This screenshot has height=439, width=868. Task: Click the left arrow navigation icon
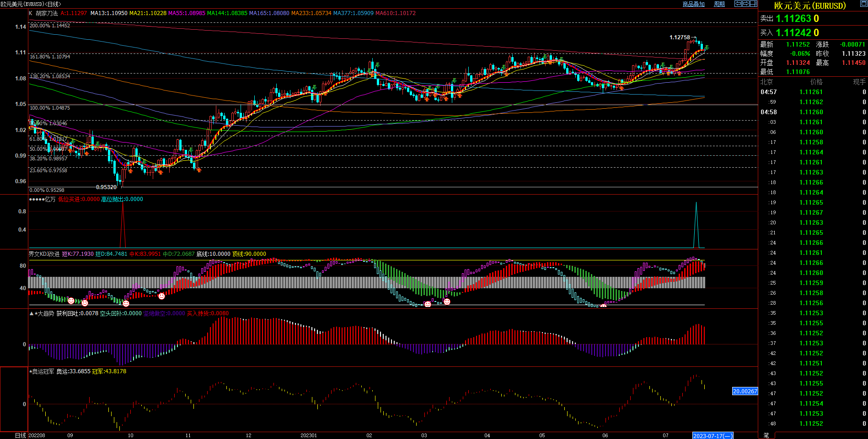click(738, 4)
